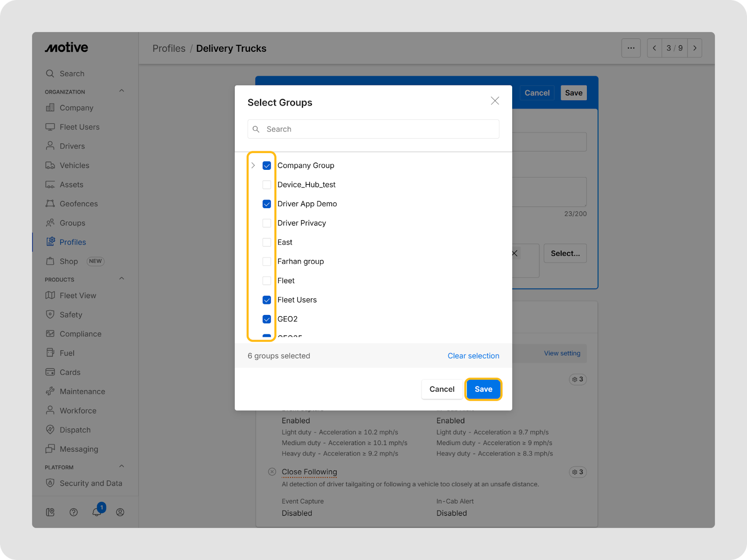
Task: Open user account profile icon
Action: [x=120, y=512]
